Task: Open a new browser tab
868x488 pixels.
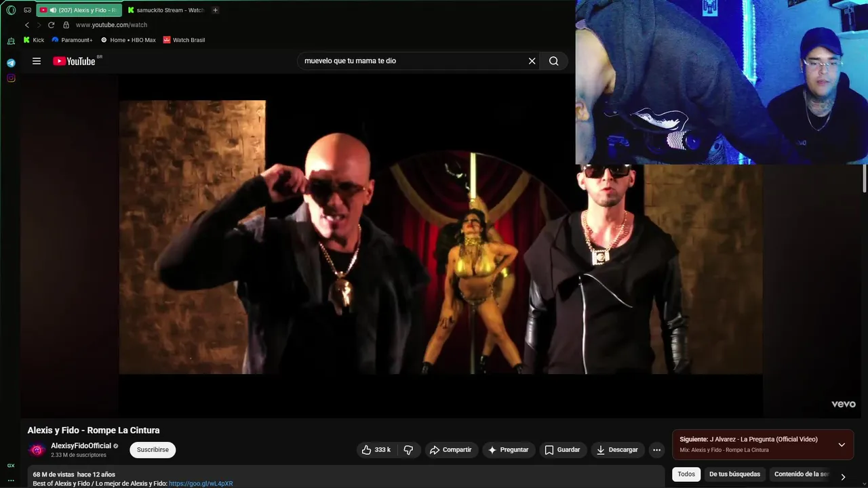Action: 215,10
